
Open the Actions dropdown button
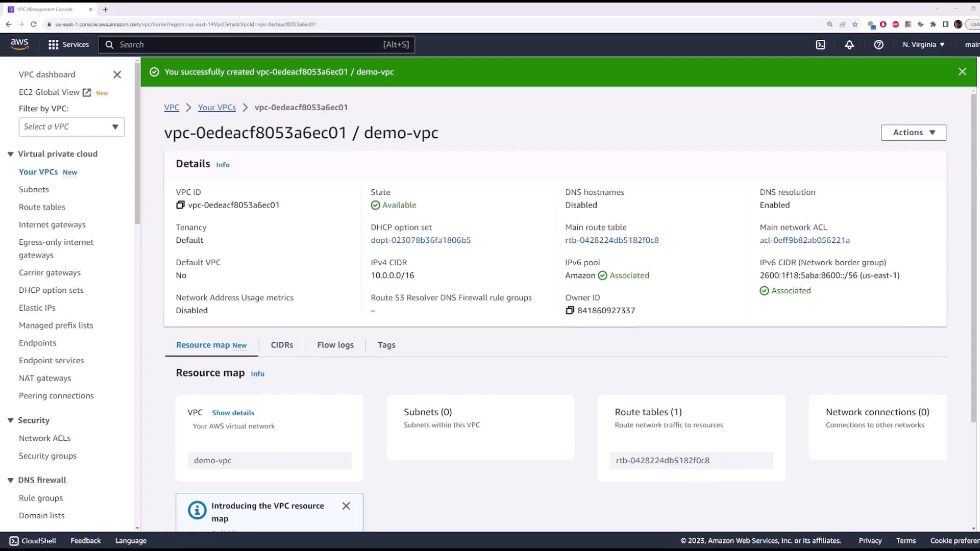[x=913, y=133]
